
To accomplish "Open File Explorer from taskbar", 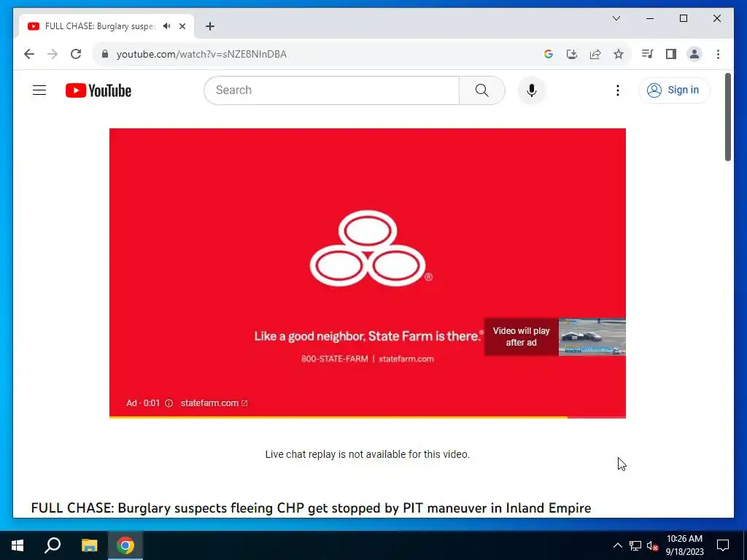I will (x=89, y=545).
